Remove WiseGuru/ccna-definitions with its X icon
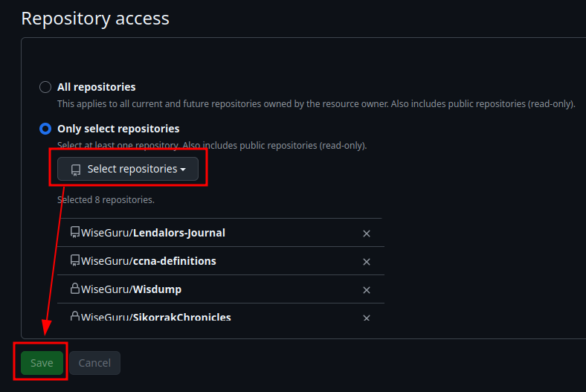The image size is (586, 392). 366,262
